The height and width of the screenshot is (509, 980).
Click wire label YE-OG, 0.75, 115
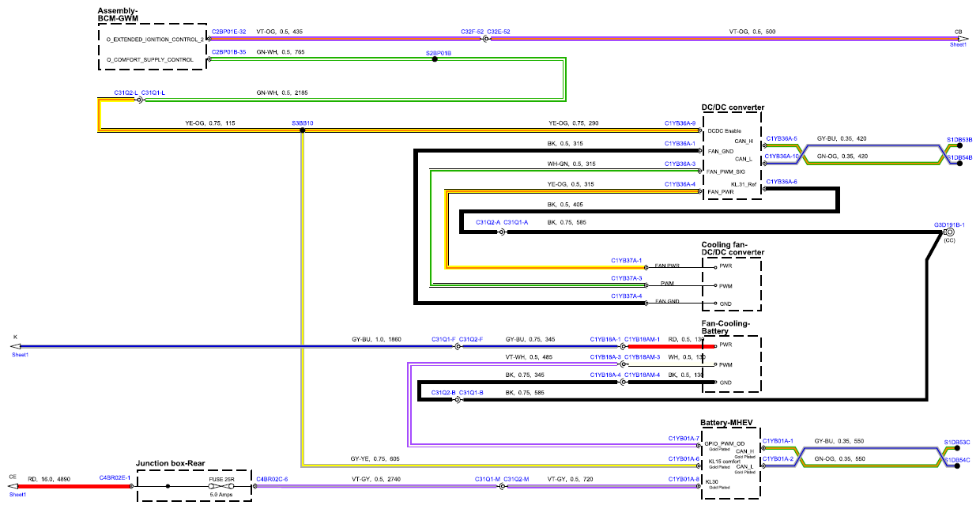[211, 123]
